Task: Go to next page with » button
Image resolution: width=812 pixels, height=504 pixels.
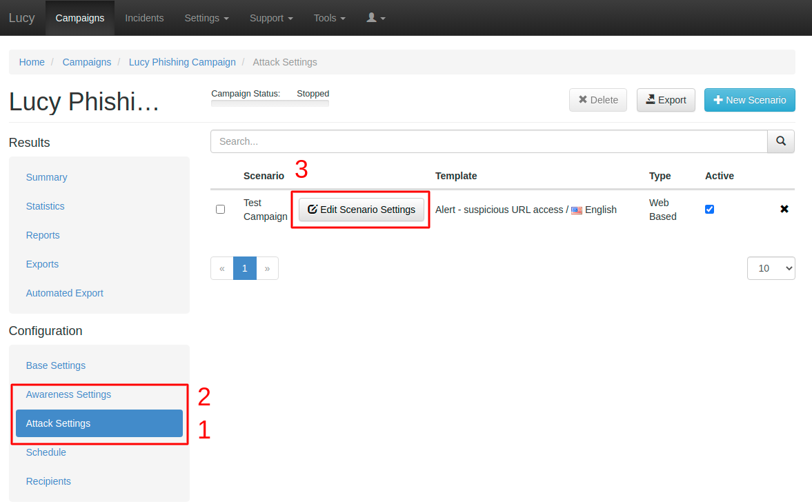Action: coord(267,268)
